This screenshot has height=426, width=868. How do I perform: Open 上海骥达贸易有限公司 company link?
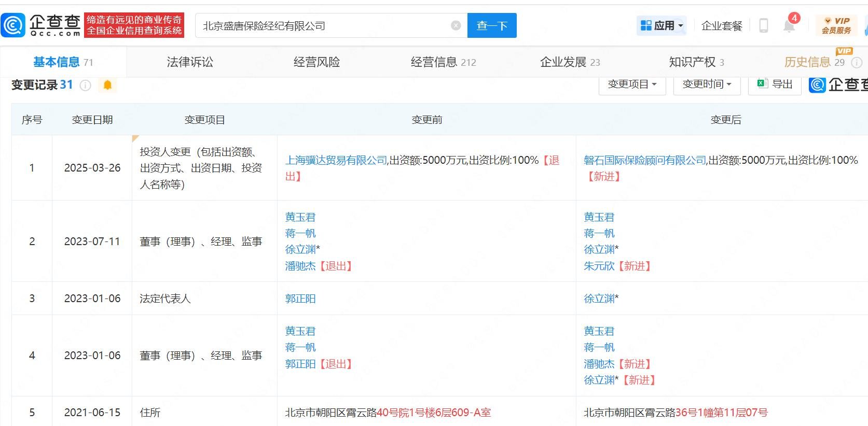336,160
